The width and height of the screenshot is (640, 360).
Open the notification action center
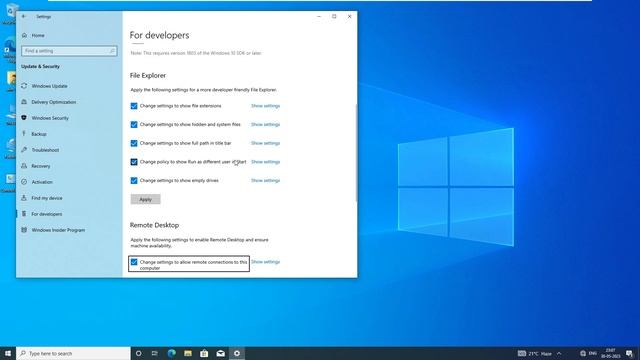tap(629, 353)
